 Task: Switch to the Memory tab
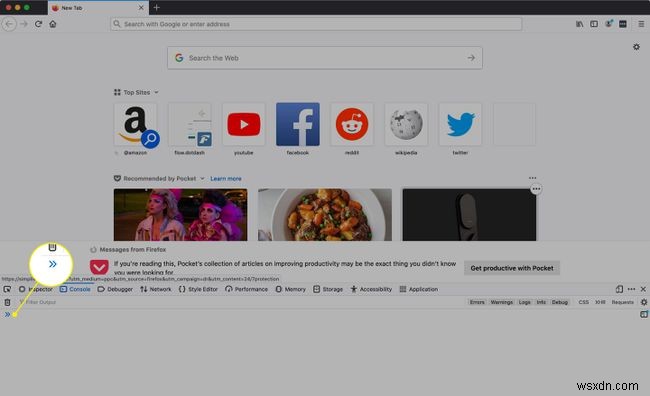291,289
